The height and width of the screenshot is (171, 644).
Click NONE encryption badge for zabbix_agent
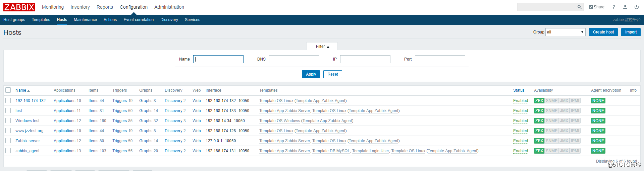(598, 151)
